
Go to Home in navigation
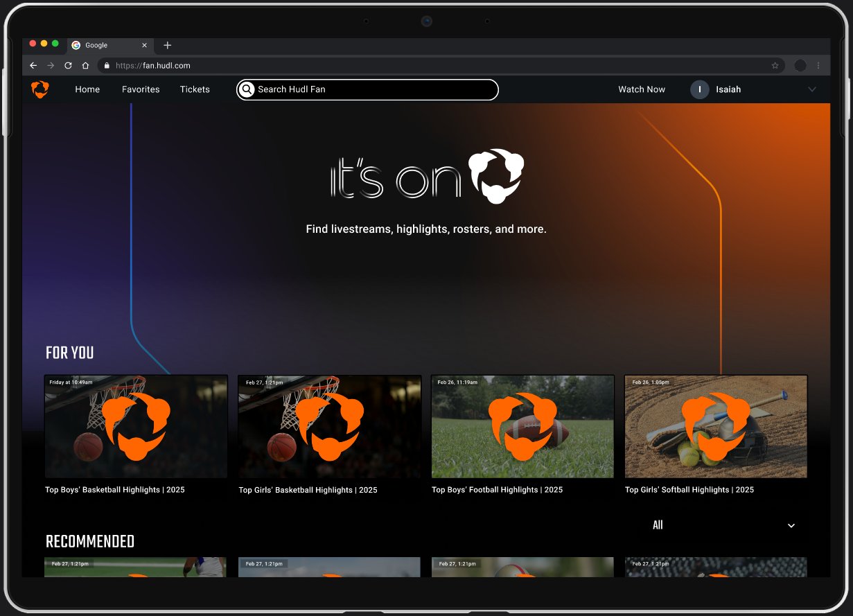(87, 89)
